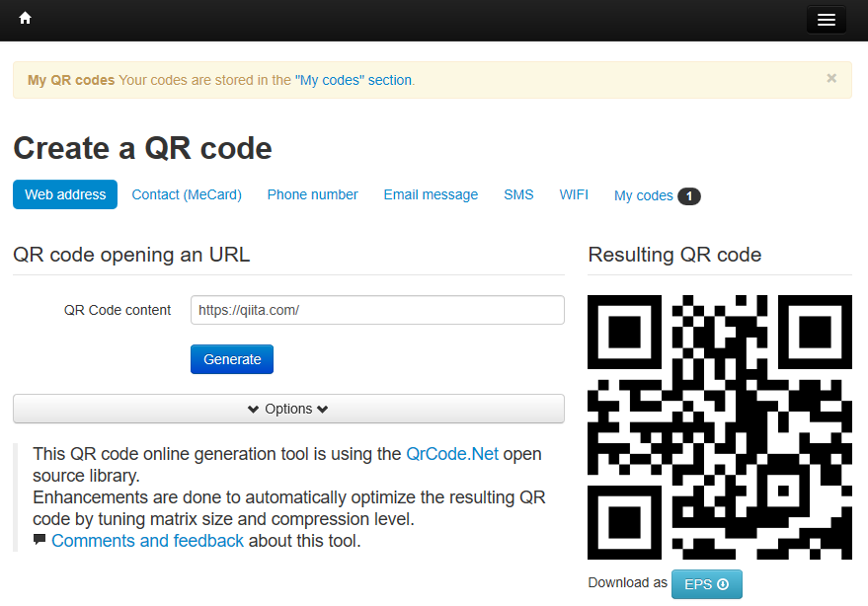Open the Comments and feedback link
The image size is (868, 606).
point(147,541)
